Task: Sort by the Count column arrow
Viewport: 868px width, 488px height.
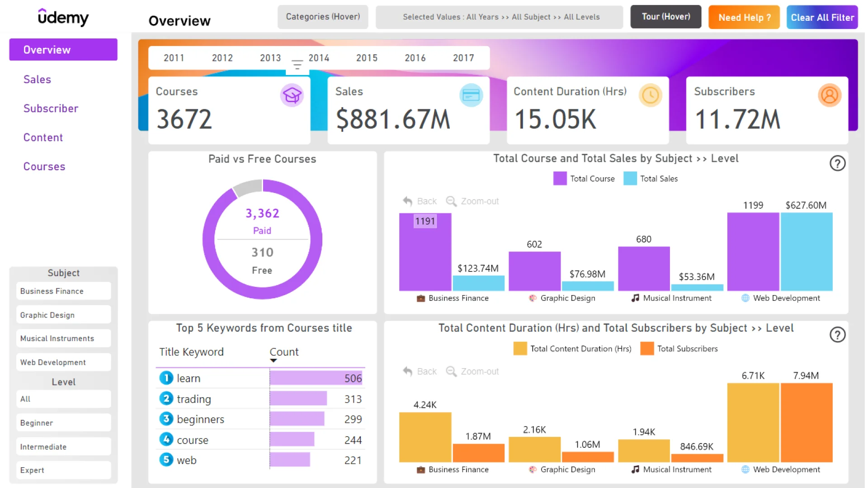Action: coord(273,361)
